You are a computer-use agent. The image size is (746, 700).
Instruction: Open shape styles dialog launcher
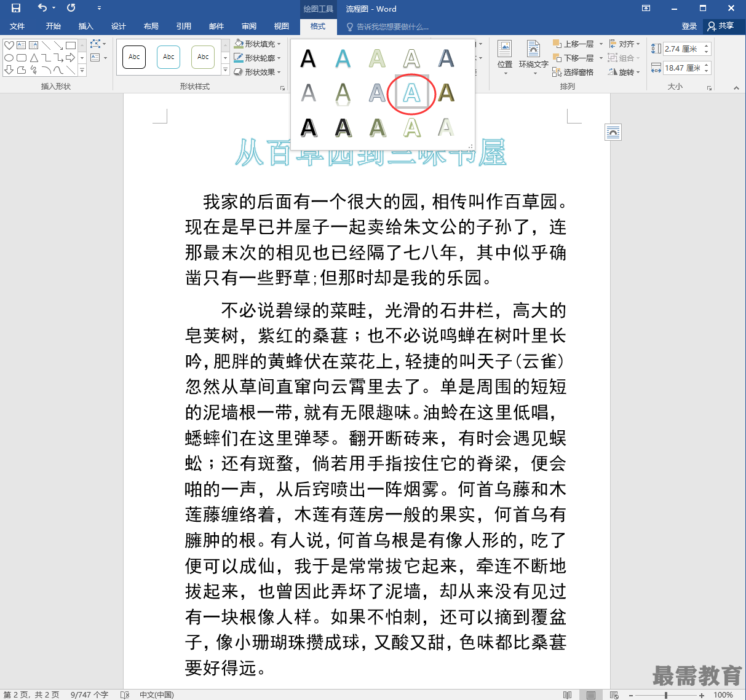[283, 88]
